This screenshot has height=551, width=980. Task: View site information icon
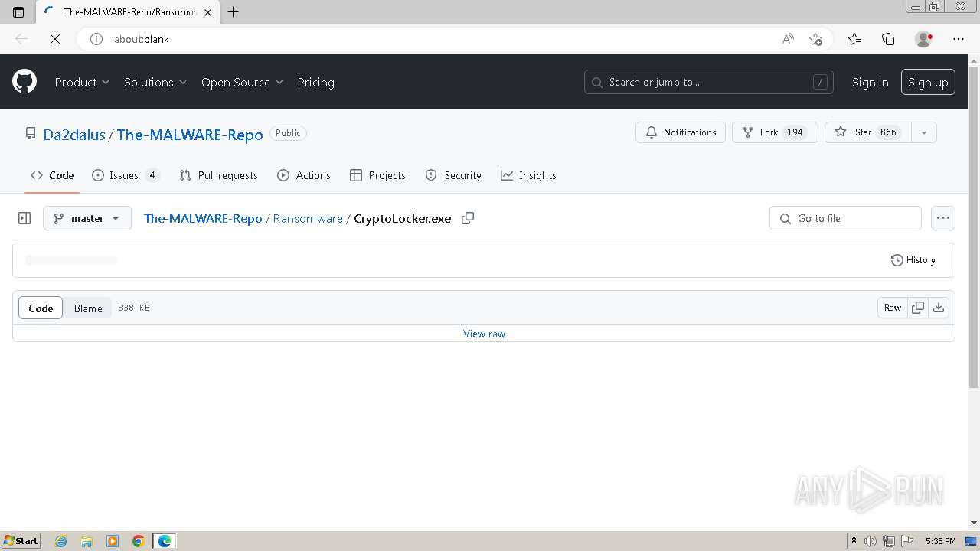[96, 39]
